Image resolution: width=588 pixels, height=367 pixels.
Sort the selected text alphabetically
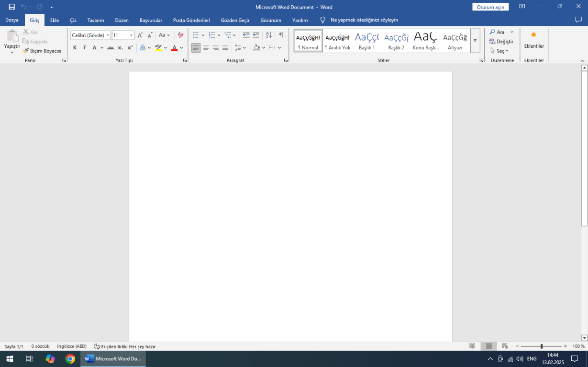click(x=269, y=35)
